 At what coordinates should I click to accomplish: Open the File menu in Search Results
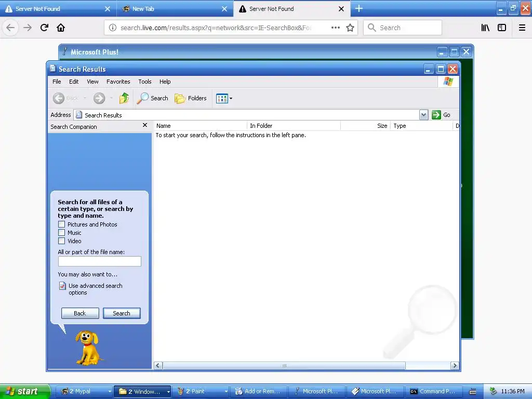(57, 82)
